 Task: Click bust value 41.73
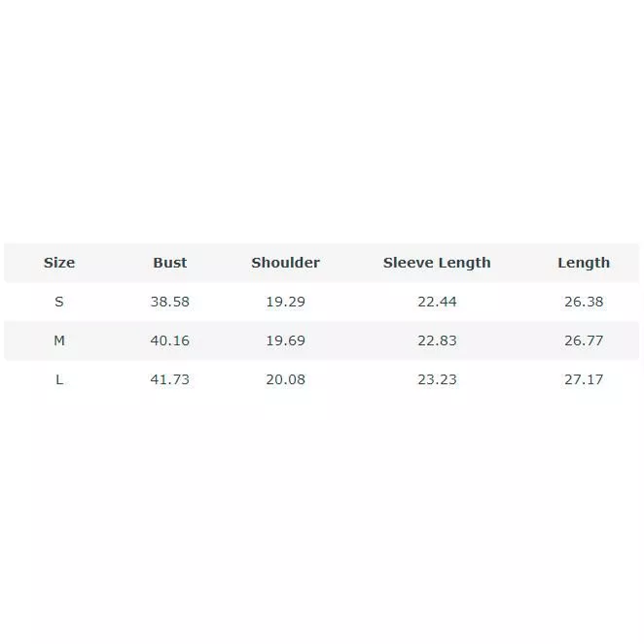(x=170, y=379)
